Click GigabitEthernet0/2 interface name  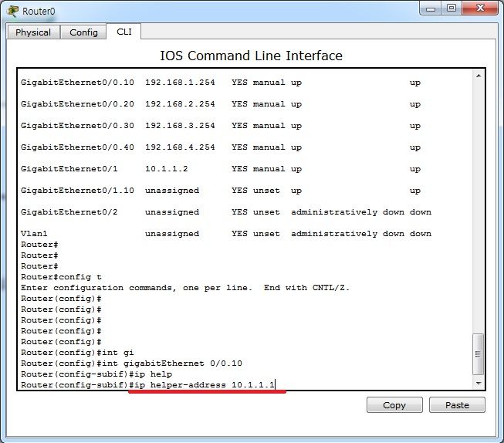click(x=69, y=212)
